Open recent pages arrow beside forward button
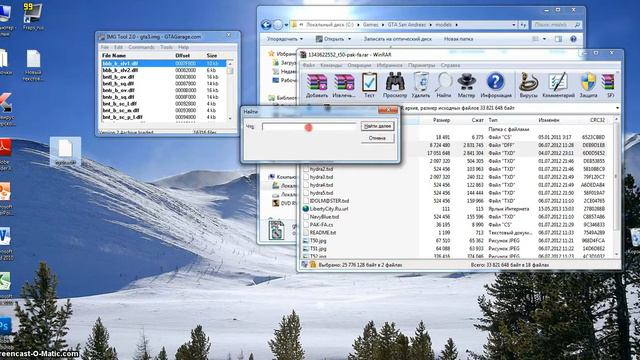This screenshot has height=360, width=640. (286, 25)
